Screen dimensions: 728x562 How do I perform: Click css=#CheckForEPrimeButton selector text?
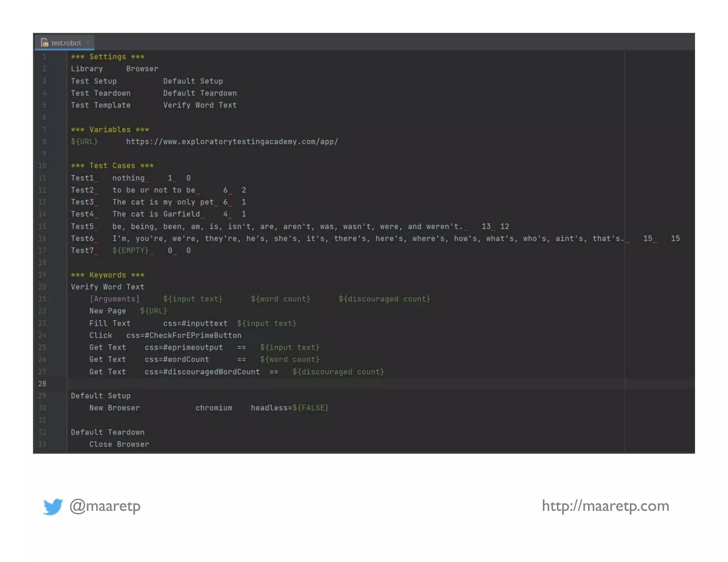pos(183,335)
